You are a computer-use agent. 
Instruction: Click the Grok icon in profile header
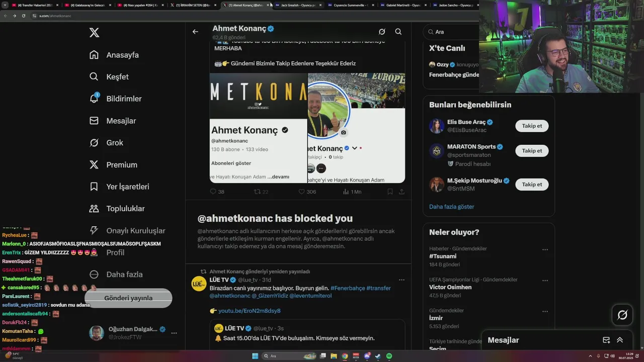click(382, 32)
